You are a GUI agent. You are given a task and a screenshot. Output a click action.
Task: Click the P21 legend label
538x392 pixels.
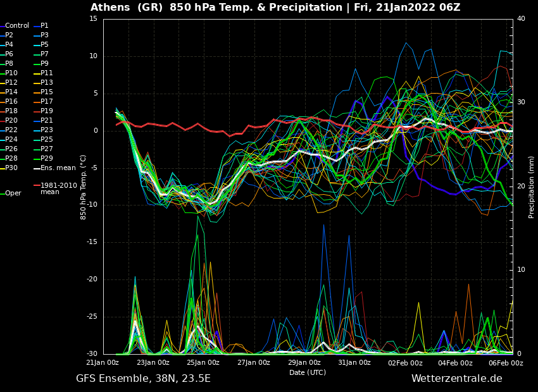click(47, 120)
